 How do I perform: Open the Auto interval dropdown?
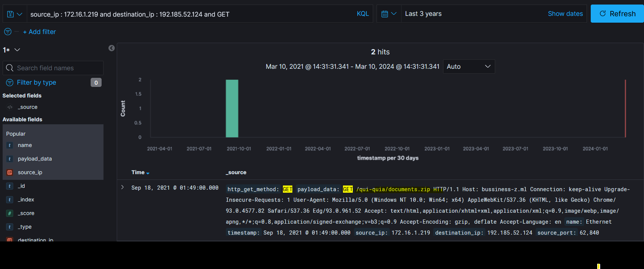point(468,66)
